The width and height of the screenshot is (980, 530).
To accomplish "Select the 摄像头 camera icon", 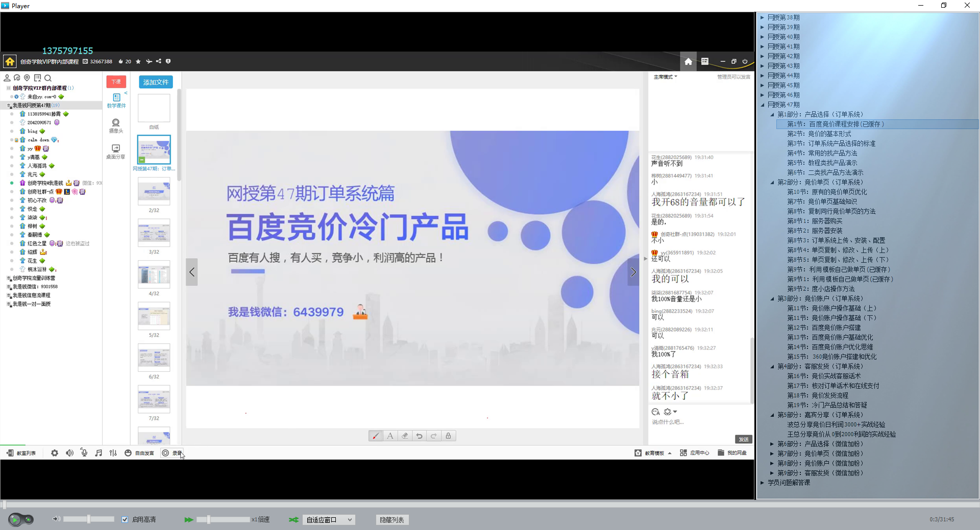I will 116,126.
